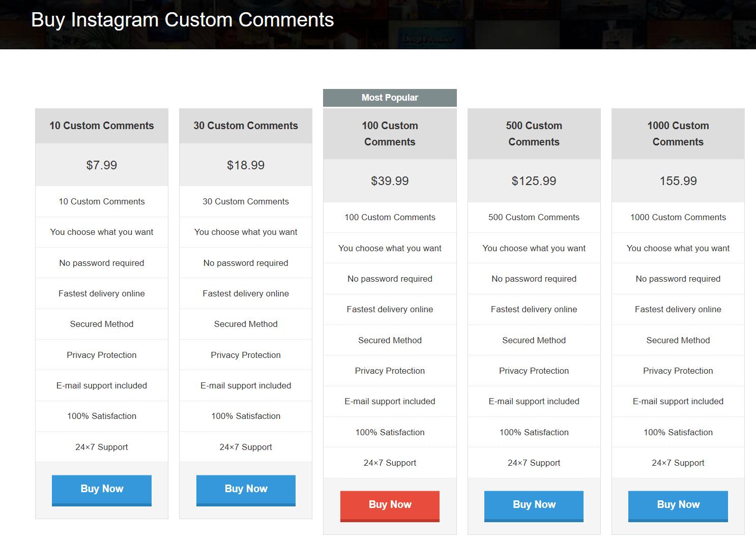The width and height of the screenshot is (756, 541).
Task: Click 'Fastest delivery online' in $39.99 plan
Action: pyautogui.click(x=390, y=309)
